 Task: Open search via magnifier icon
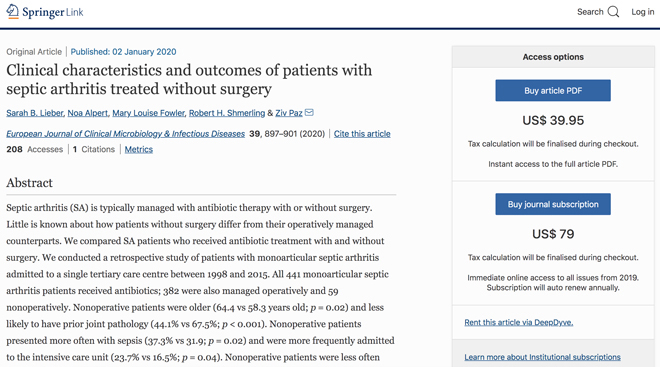(613, 12)
